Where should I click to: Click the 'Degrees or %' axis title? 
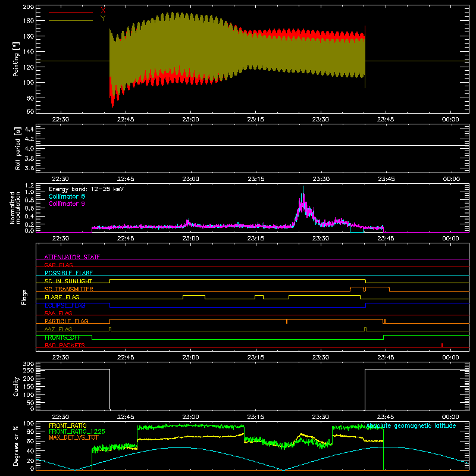click(16, 446)
